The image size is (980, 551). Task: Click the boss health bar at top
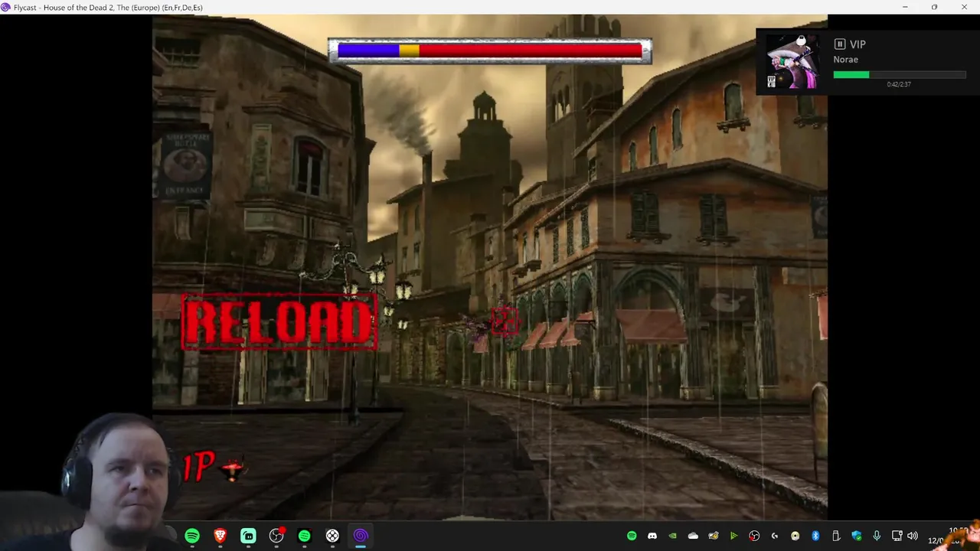(490, 51)
